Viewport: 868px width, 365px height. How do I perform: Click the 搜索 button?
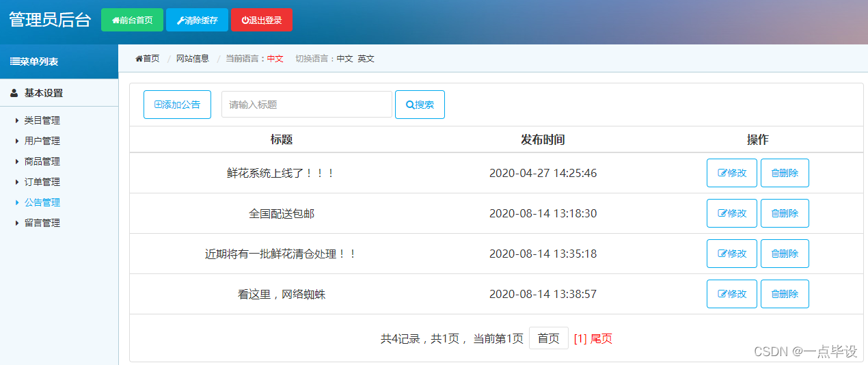420,105
